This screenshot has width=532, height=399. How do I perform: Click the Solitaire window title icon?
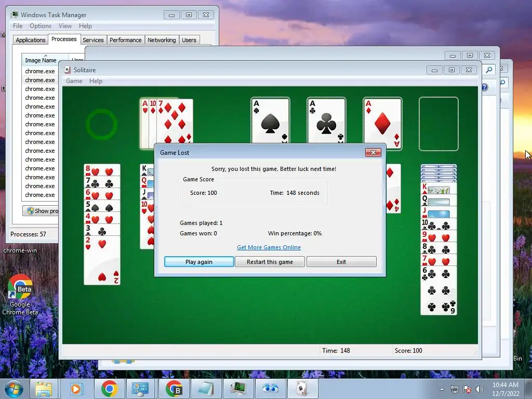tap(67, 70)
